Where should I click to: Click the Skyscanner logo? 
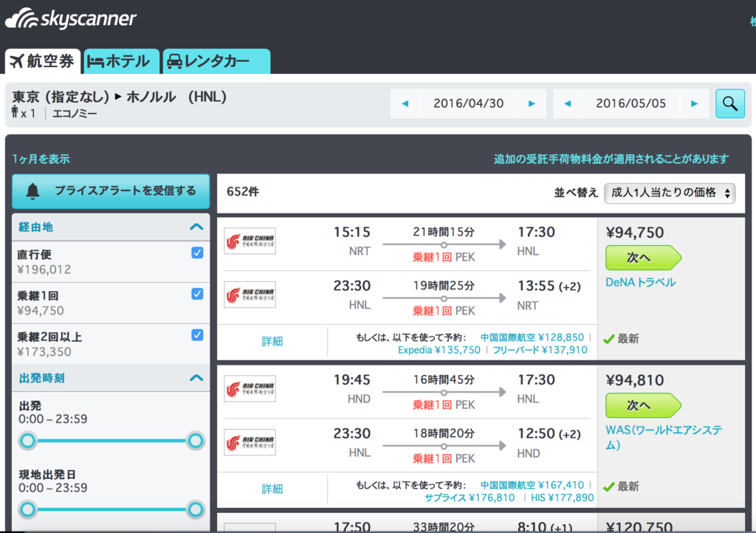(70, 19)
